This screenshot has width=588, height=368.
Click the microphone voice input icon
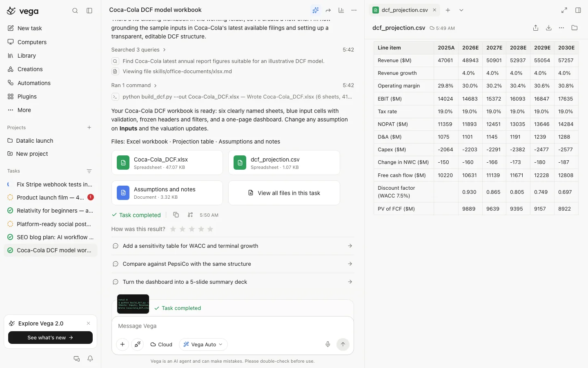point(327,344)
